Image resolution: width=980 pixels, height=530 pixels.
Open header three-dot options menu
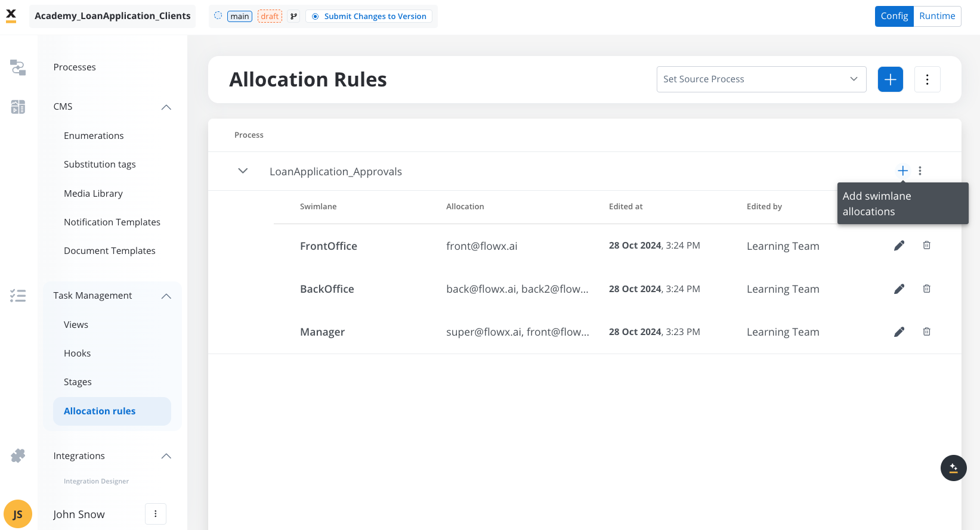point(928,79)
